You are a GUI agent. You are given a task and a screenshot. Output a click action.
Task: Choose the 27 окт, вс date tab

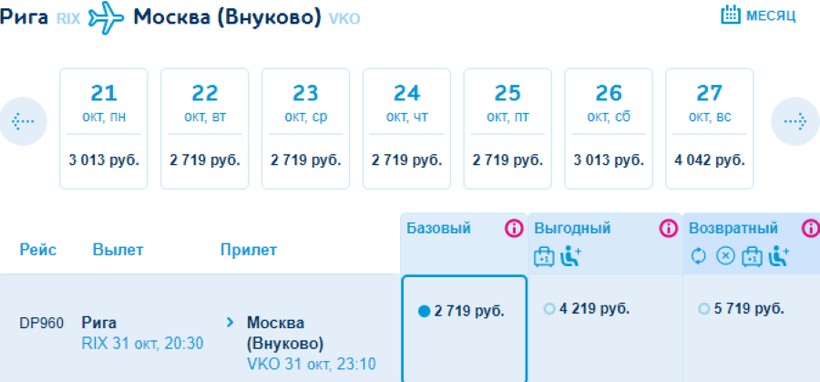(709, 128)
